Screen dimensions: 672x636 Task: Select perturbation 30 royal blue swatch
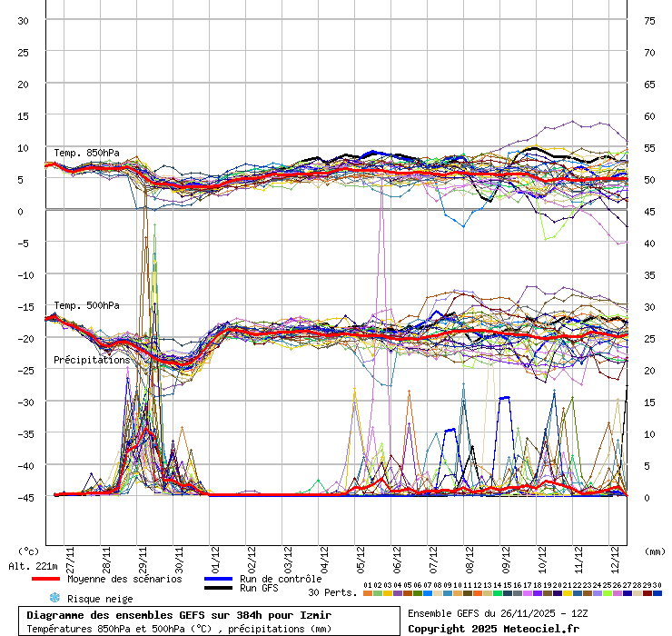(657, 593)
